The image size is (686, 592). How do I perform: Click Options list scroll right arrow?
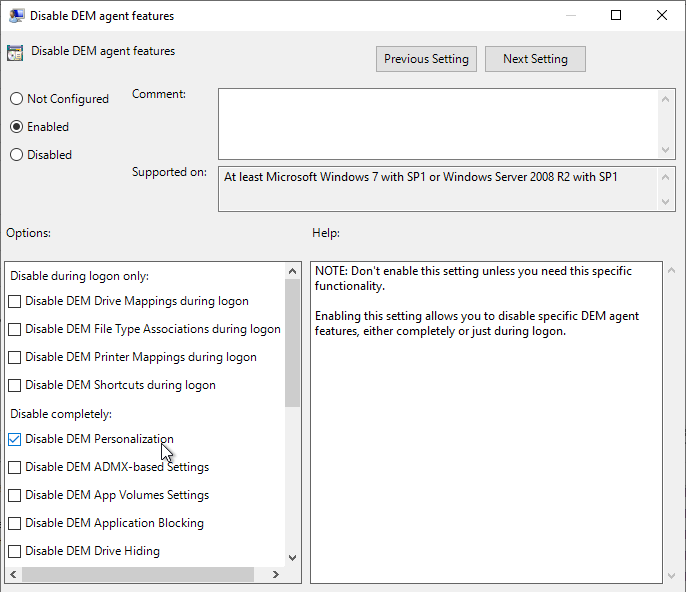[276, 574]
